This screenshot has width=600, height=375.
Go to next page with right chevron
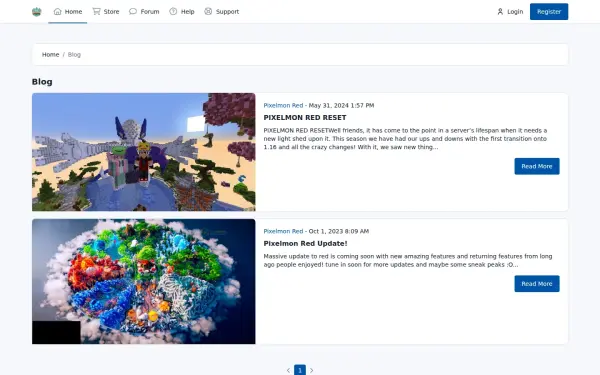[311, 370]
